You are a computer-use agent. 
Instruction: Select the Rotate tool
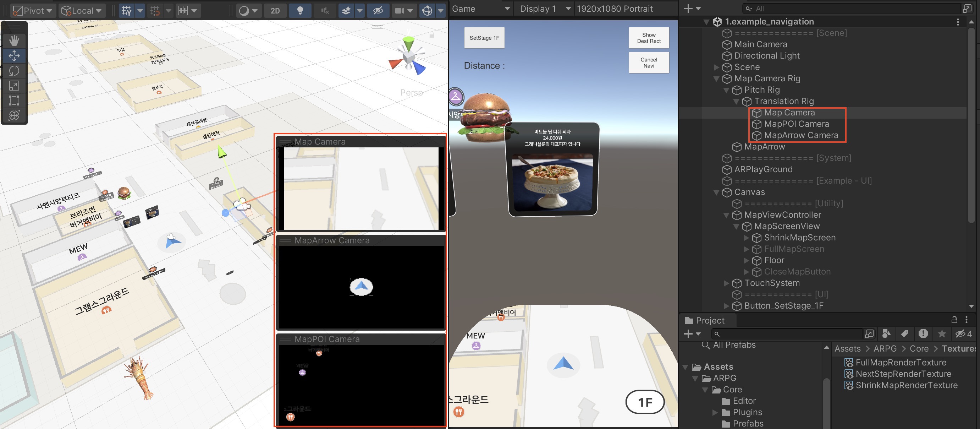[x=14, y=70]
